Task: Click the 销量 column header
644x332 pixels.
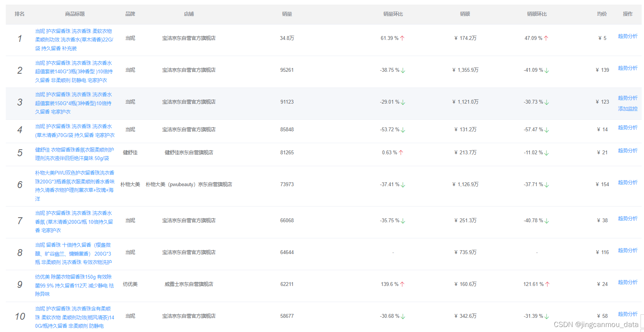Action: coord(287,14)
